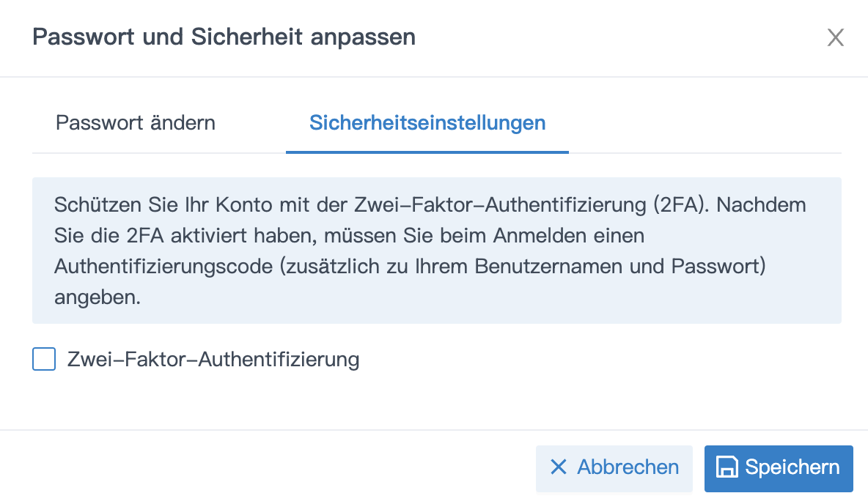868x504 pixels.
Task: Click the blue underline below Sicherheitseinstellungen
Action: (427, 152)
